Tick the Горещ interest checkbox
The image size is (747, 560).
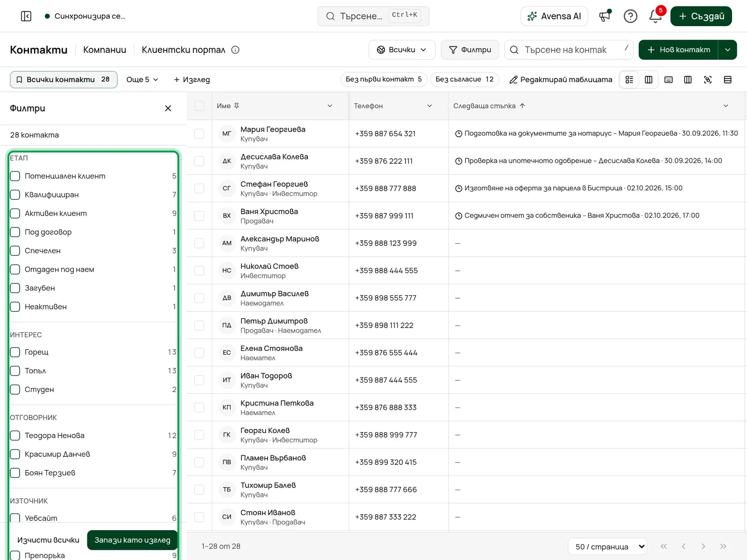click(15, 352)
